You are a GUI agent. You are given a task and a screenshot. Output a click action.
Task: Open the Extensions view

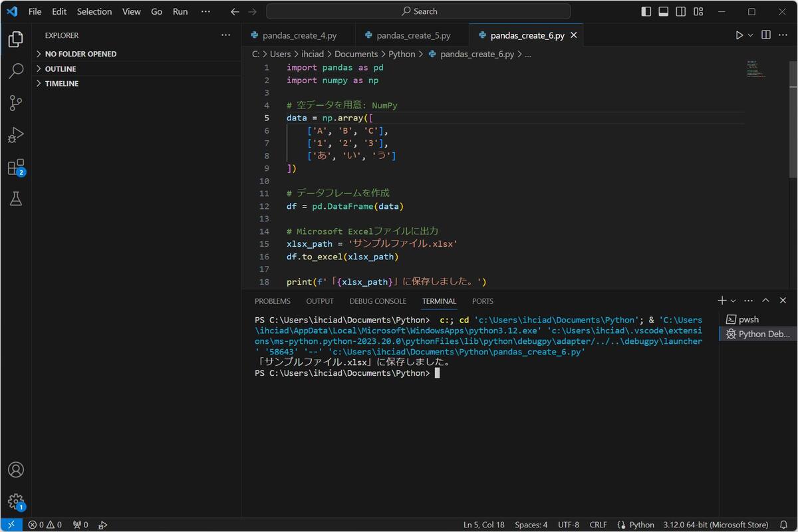[16, 167]
